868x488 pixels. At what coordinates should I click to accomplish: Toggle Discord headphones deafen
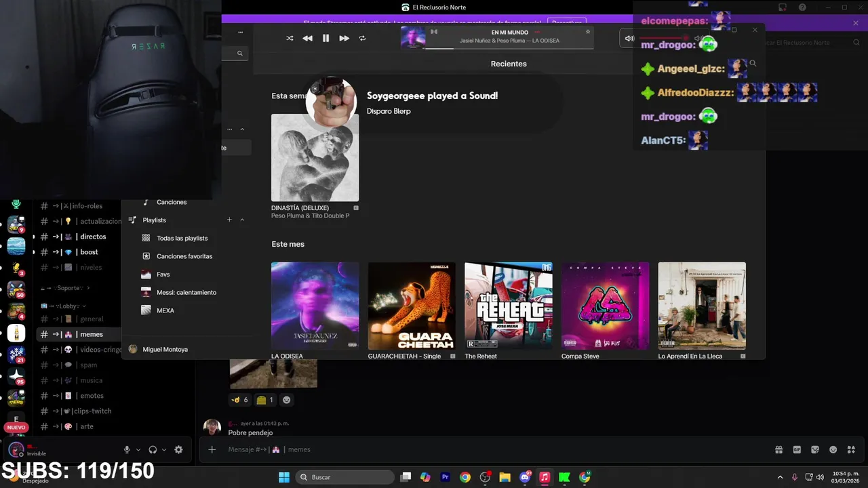[x=153, y=449]
